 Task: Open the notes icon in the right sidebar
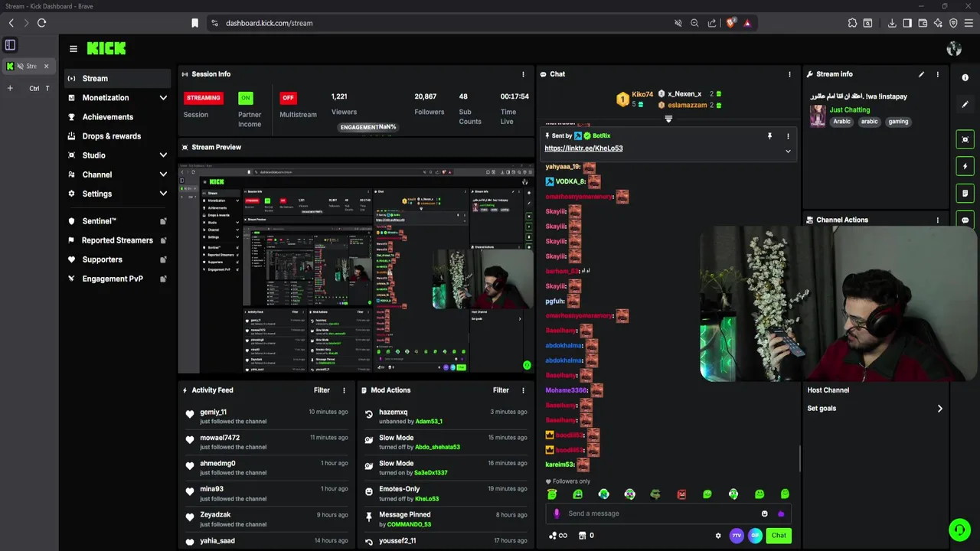[965, 193]
